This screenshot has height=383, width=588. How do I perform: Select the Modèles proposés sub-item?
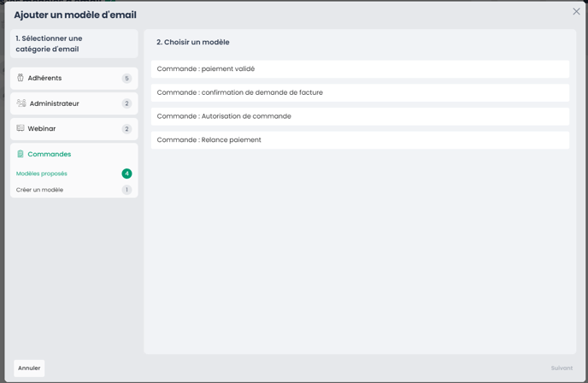pos(42,174)
